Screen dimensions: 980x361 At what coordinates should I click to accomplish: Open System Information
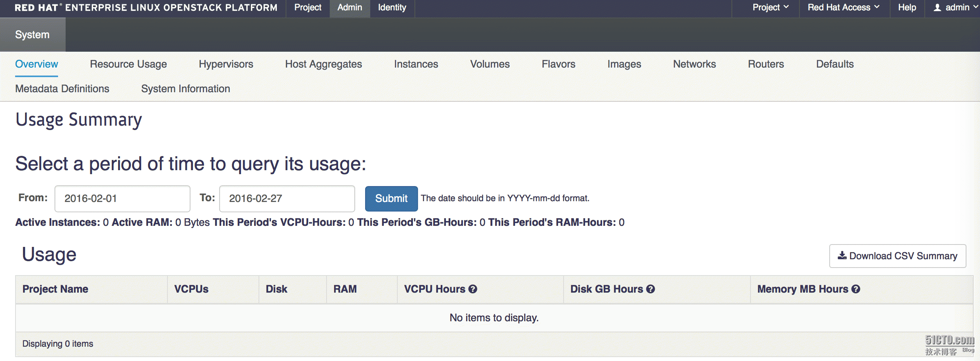(185, 89)
